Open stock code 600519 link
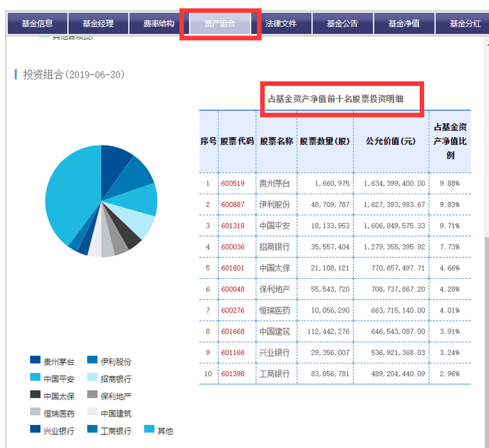 233,183
